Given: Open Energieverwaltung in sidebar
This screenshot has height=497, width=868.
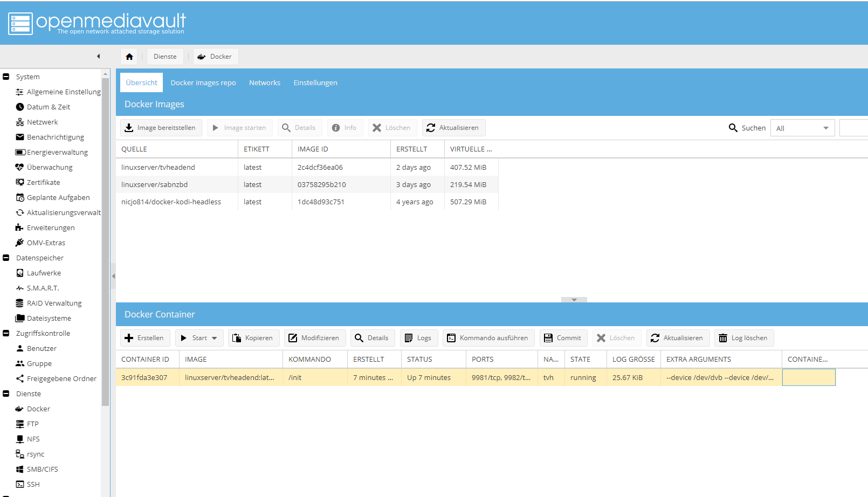Looking at the screenshot, I should 51,152.
